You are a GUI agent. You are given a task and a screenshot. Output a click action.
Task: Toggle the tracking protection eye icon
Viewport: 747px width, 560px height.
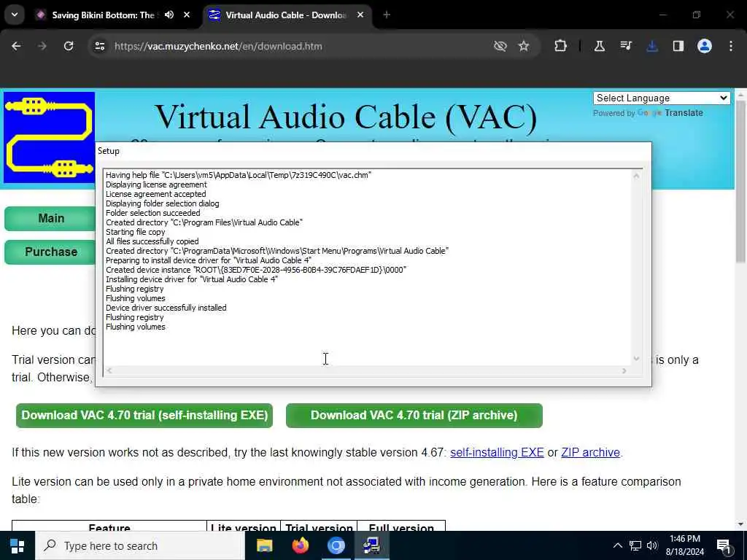point(500,46)
